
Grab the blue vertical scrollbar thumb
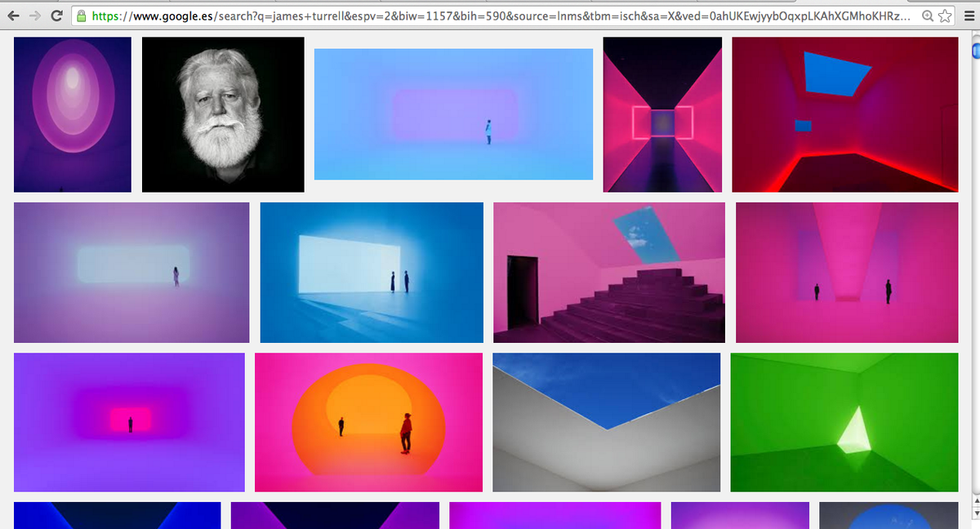(x=975, y=51)
